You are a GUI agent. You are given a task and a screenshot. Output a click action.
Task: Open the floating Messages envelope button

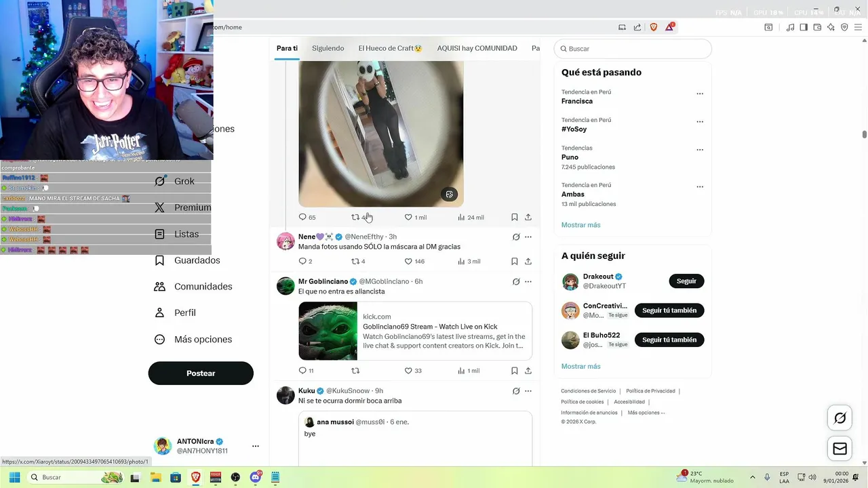coord(840,449)
